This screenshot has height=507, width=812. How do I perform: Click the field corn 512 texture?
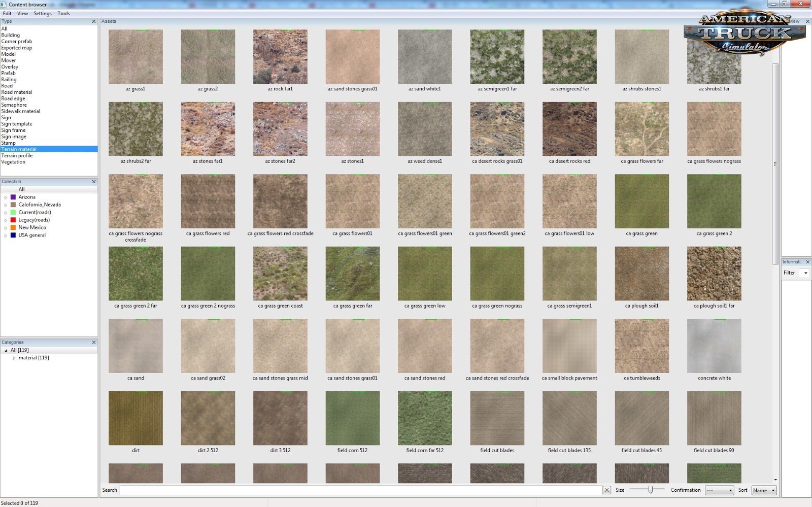pyautogui.click(x=352, y=418)
